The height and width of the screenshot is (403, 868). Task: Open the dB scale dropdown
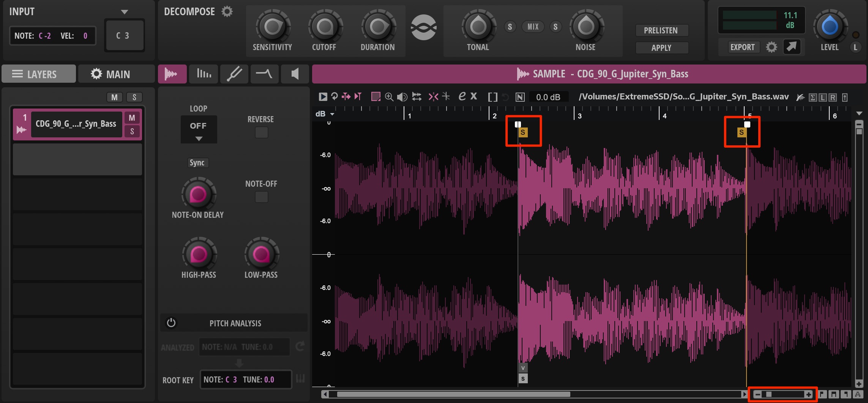click(x=332, y=114)
